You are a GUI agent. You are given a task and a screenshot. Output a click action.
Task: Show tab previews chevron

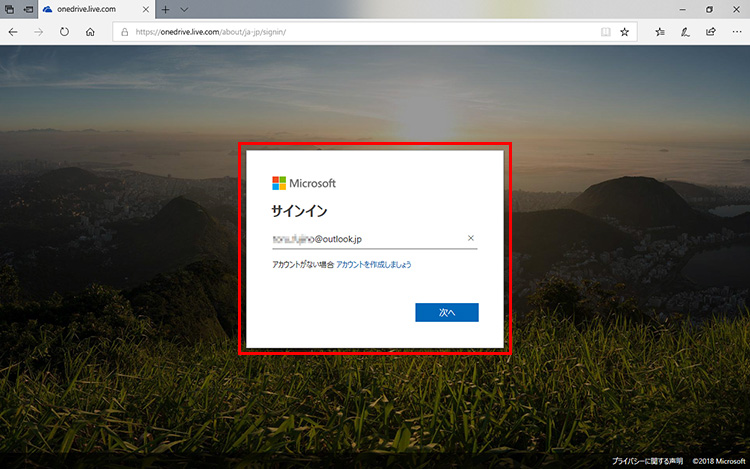coord(184,9)
